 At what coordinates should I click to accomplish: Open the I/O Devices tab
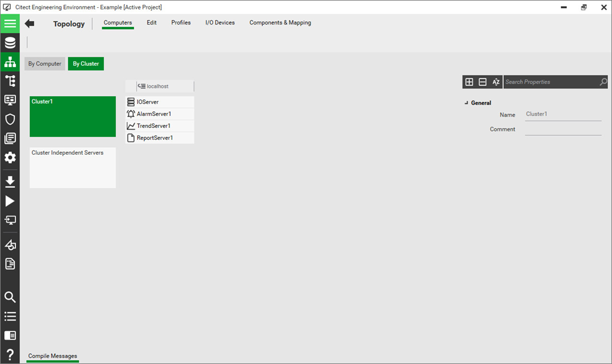(220, 23)
